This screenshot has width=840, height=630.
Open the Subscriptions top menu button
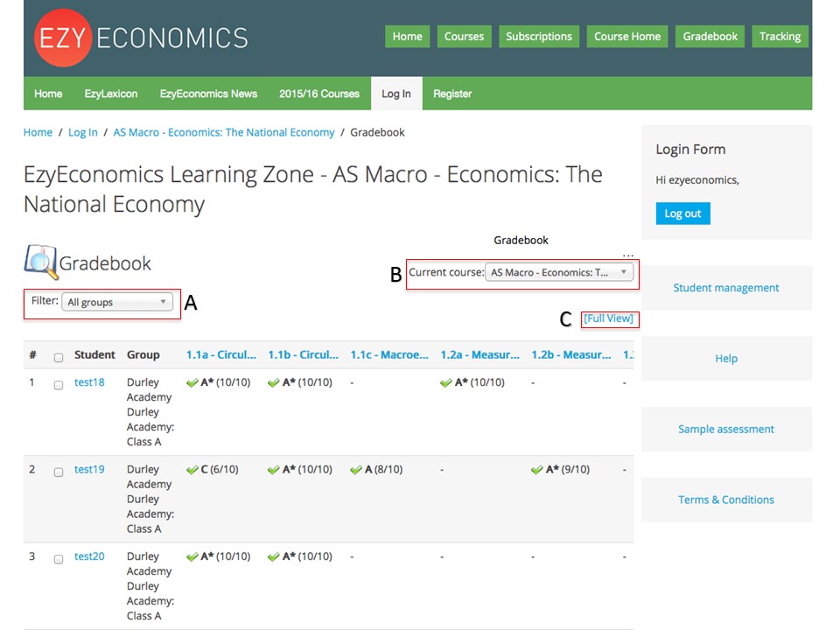(539, 37)
